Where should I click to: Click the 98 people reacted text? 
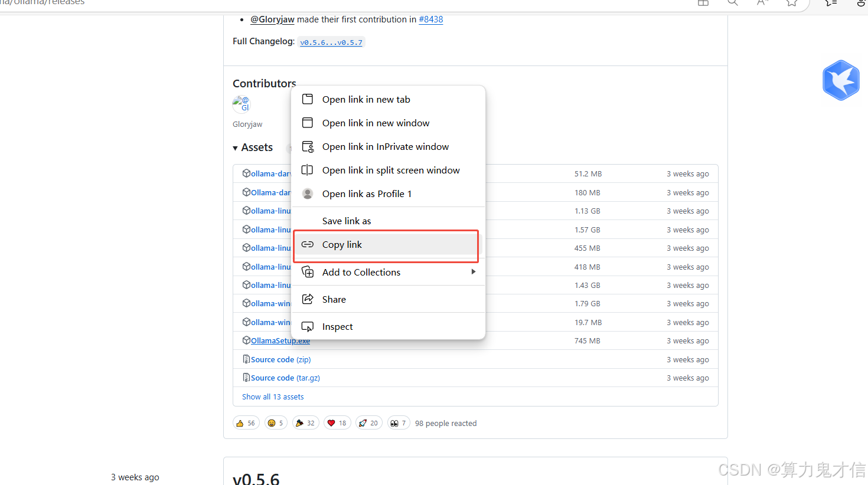446,423
